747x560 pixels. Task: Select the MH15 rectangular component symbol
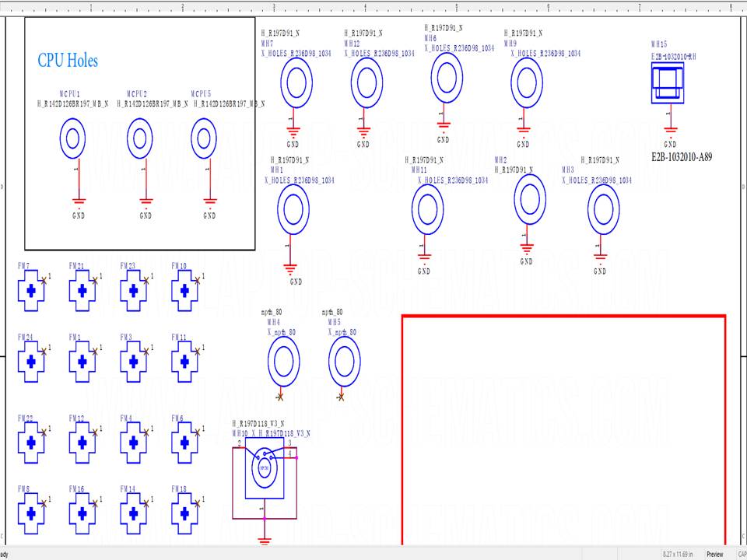668,83
